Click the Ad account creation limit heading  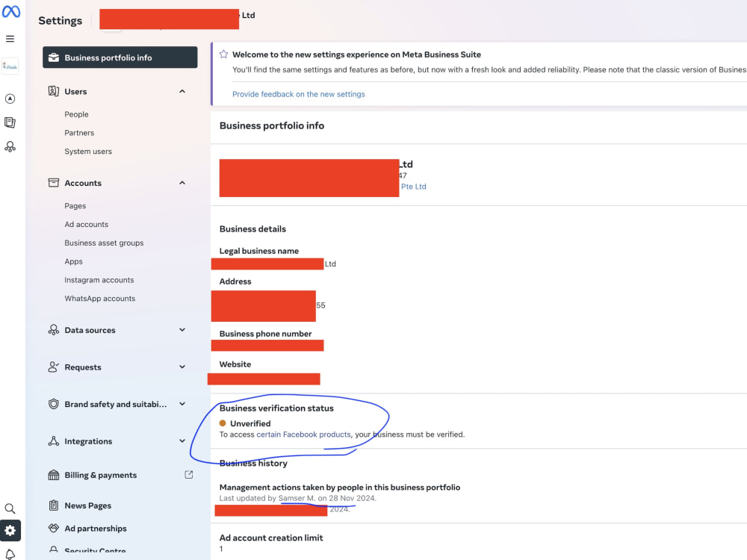click(271, 538)
